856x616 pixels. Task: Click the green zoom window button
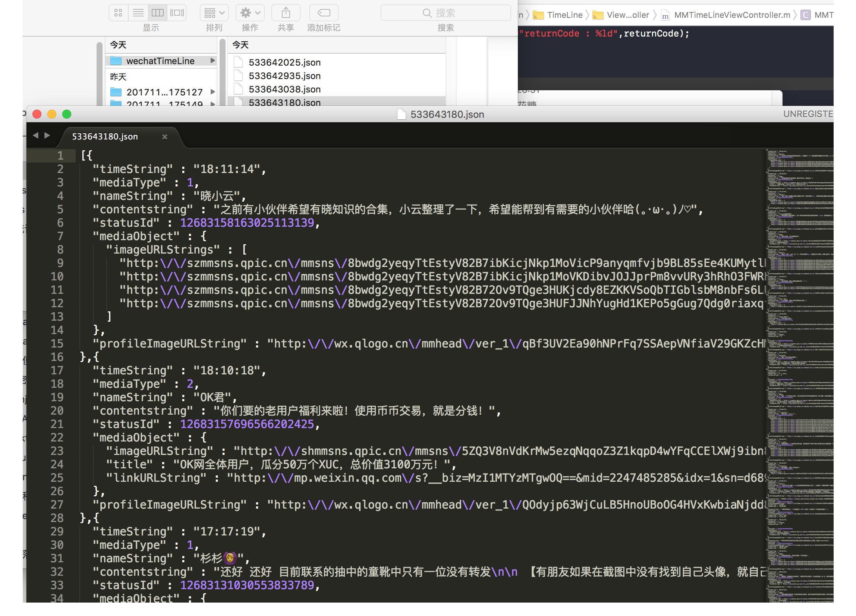click(67, 114)
